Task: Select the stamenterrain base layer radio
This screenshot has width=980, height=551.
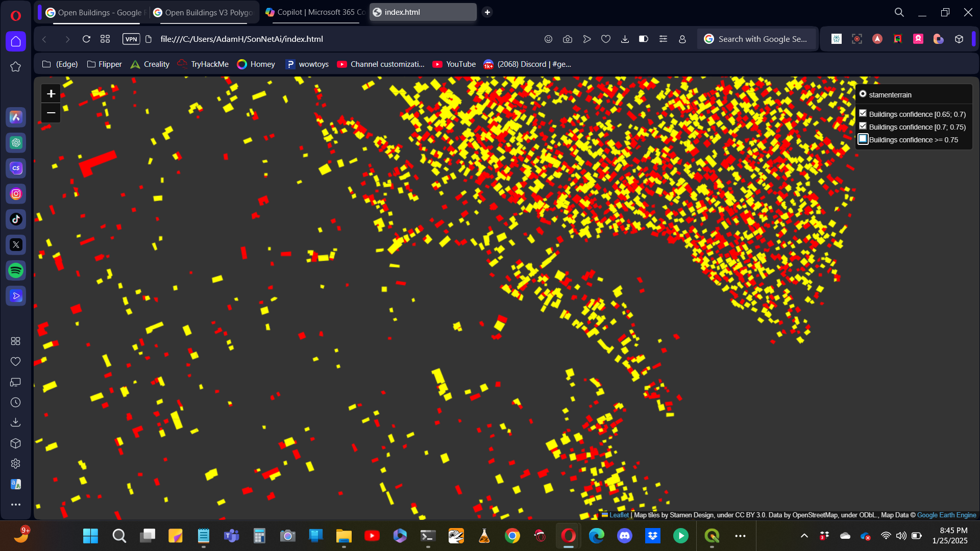Action: pos(863,94)
